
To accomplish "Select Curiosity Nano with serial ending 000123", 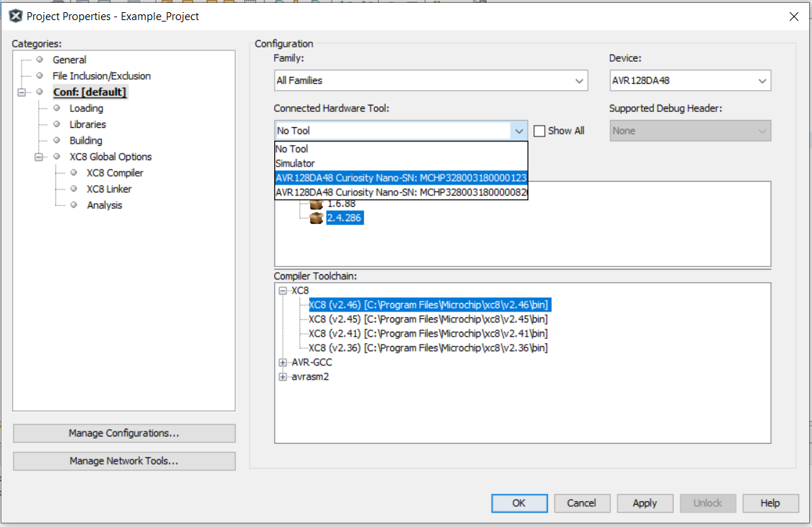I will coord(401,178).
